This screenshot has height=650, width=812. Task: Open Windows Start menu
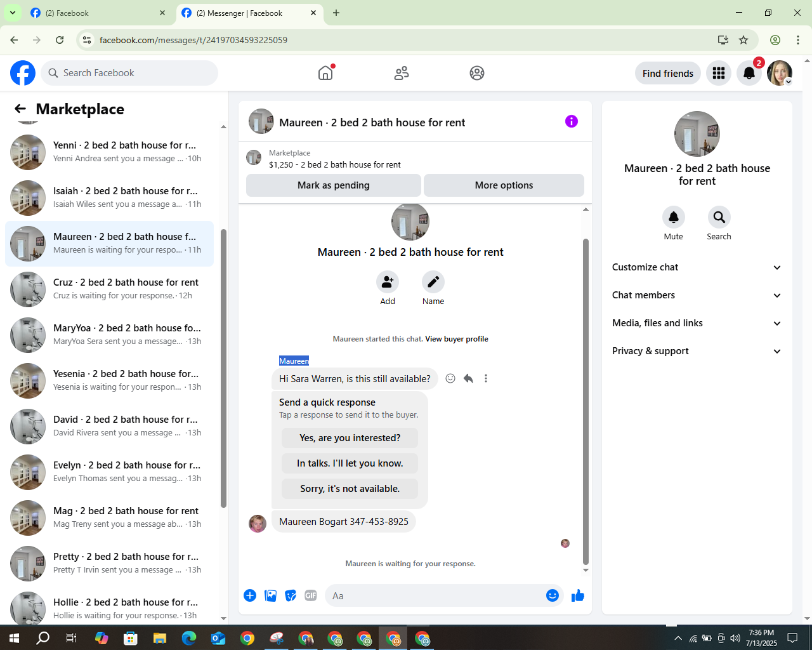tap(14, 638)
